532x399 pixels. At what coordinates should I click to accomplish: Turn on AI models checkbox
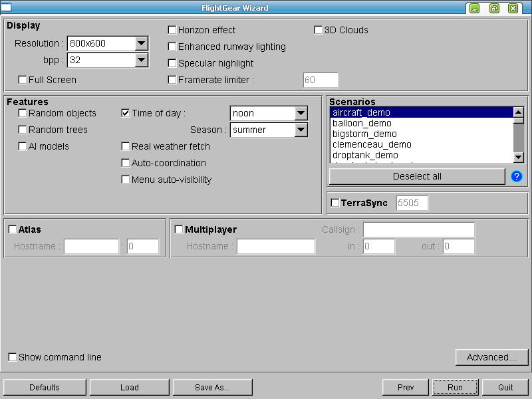point(23,146)
